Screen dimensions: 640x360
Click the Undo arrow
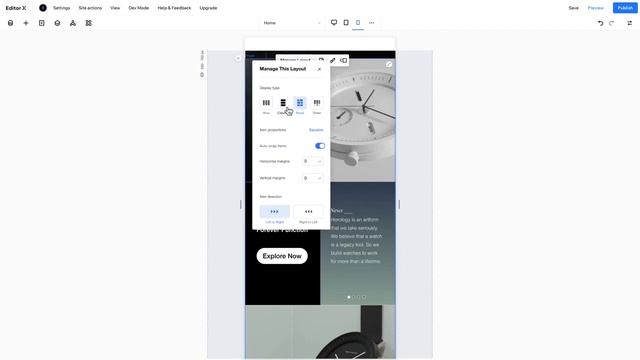(600, 23)
